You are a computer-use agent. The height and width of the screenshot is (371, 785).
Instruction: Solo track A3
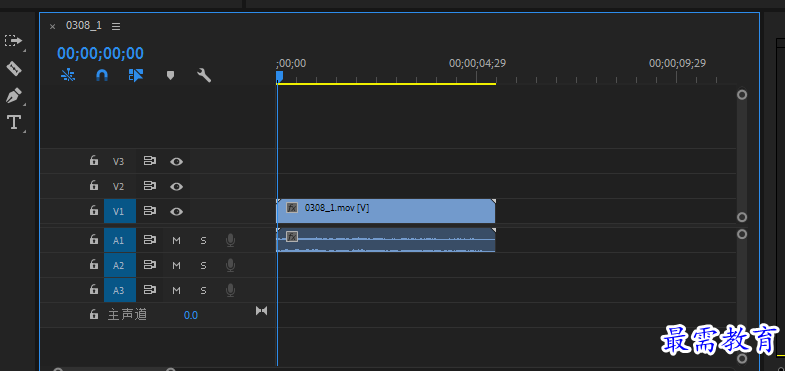point(203,290)
